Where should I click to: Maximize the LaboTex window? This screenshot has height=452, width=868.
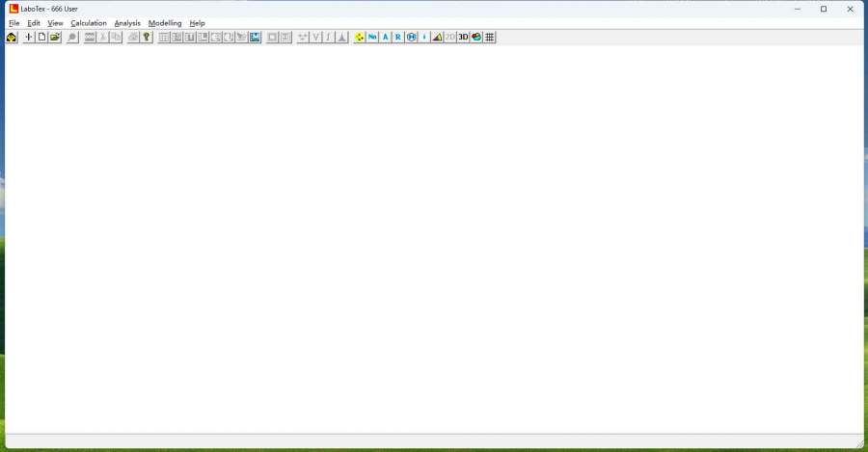point(824,9)
